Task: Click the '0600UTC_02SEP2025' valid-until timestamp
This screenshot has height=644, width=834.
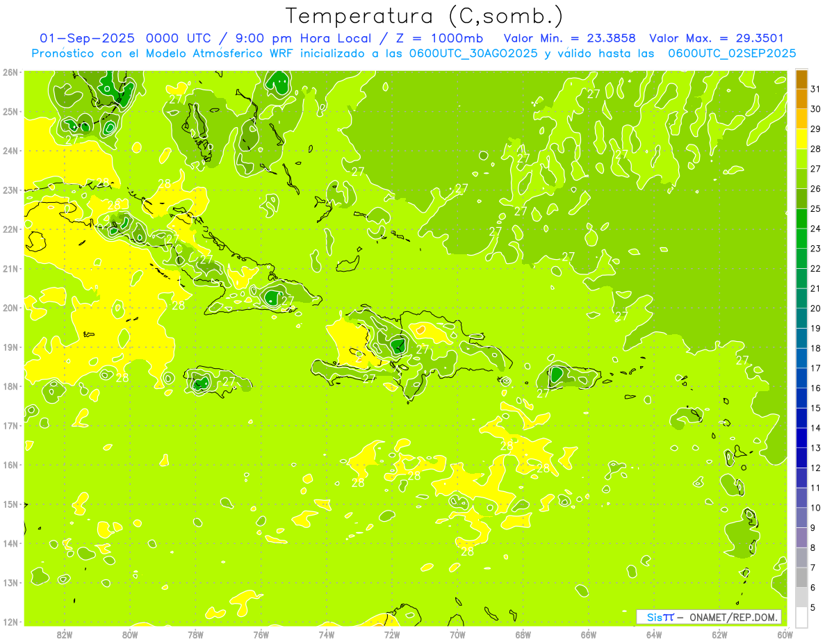Action: coord(732,53)
